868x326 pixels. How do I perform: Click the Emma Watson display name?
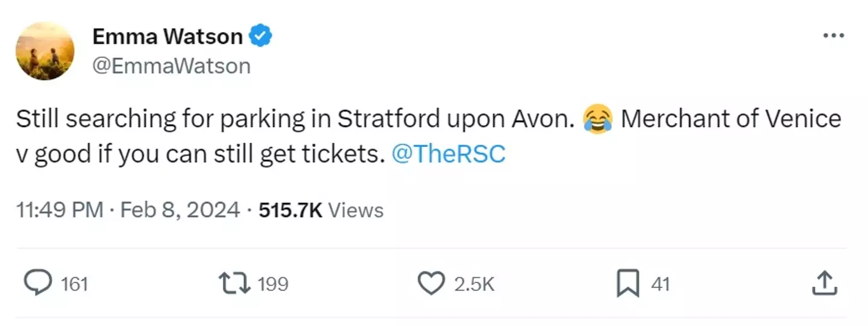pos(167,37)
